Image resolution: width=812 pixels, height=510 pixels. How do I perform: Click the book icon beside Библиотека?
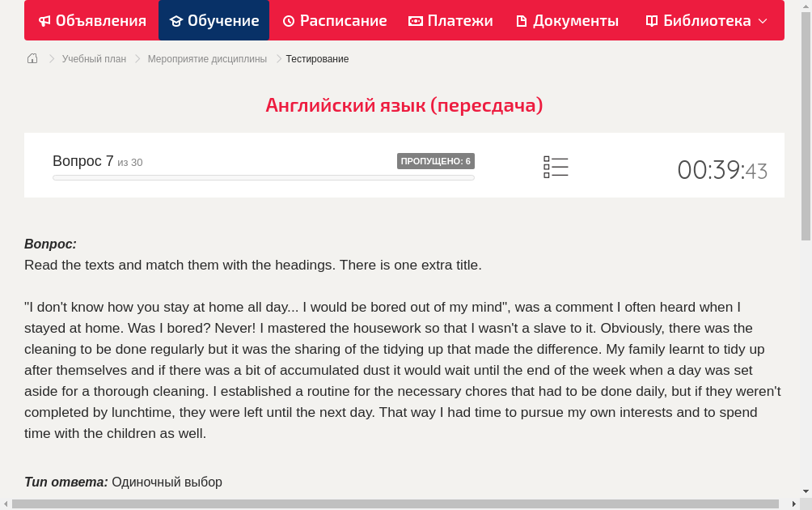click(x=652, y=21)
